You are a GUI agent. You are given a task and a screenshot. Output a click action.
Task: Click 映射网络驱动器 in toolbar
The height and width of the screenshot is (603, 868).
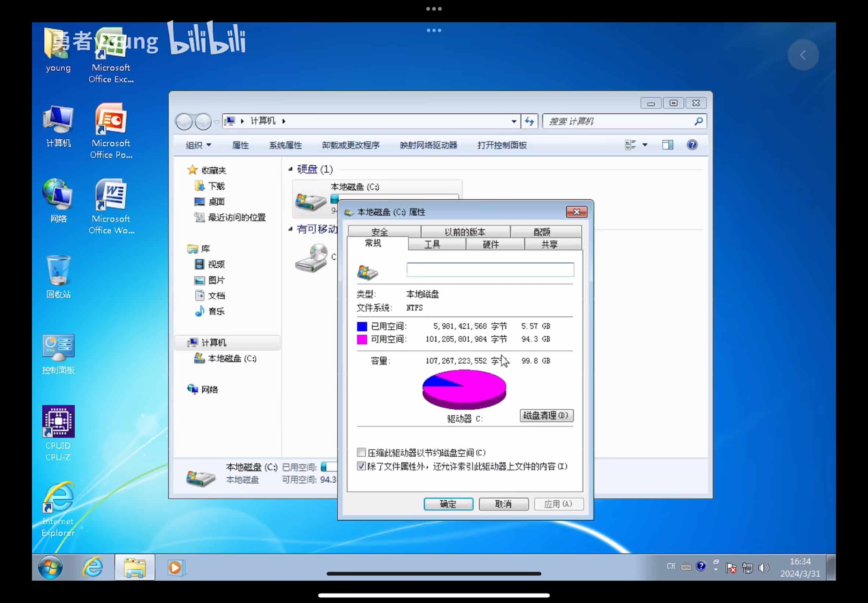(x=428, y=145)
